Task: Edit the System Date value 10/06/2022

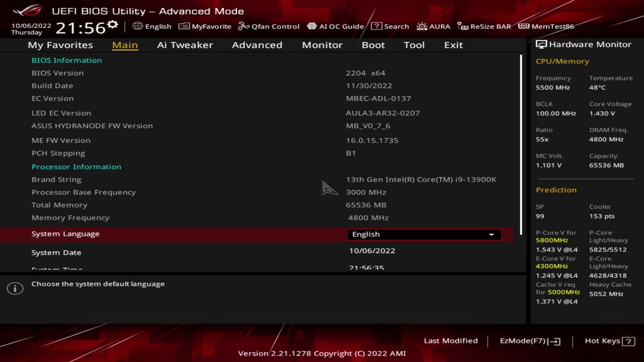Action: pos(372,250)
